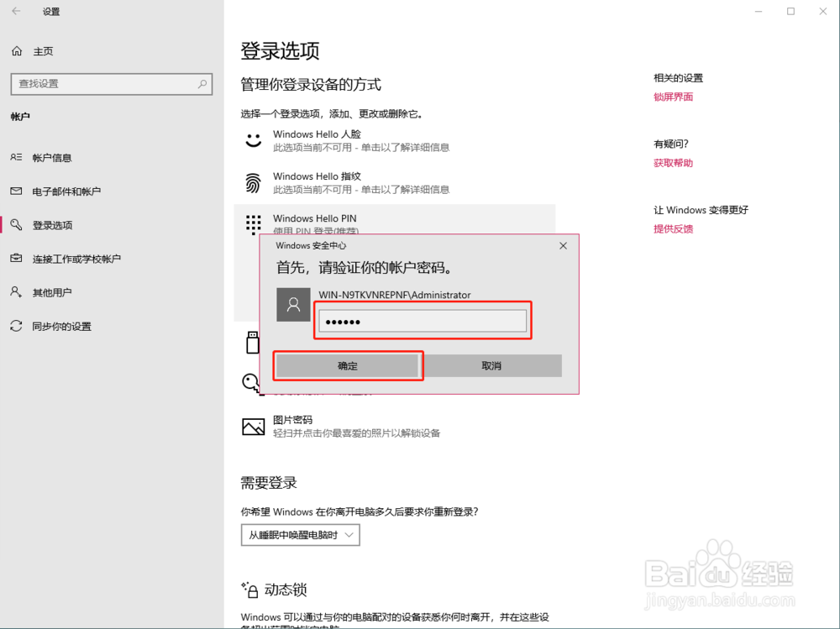Click the WIN-N9TKVNREPNF\Administrator account name
Screen dimensions: 840x629
click(x=395, y=295)
